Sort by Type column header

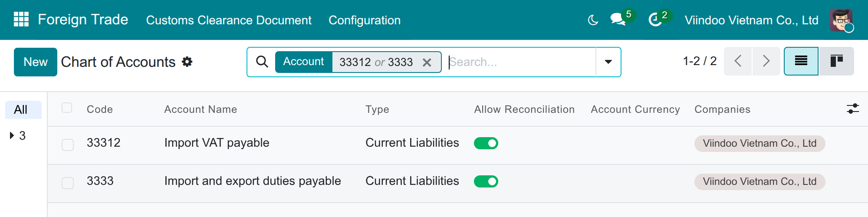point(377,109)
